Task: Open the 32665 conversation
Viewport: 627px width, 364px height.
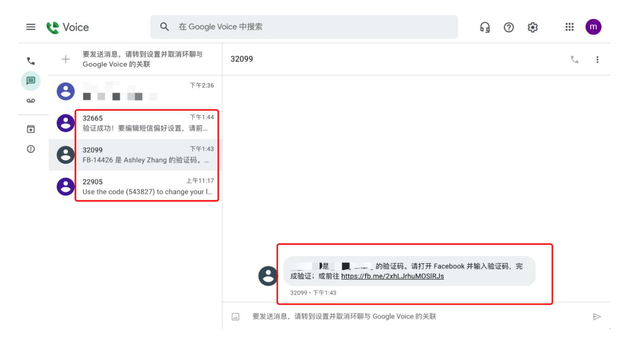Action: [135, 123]
